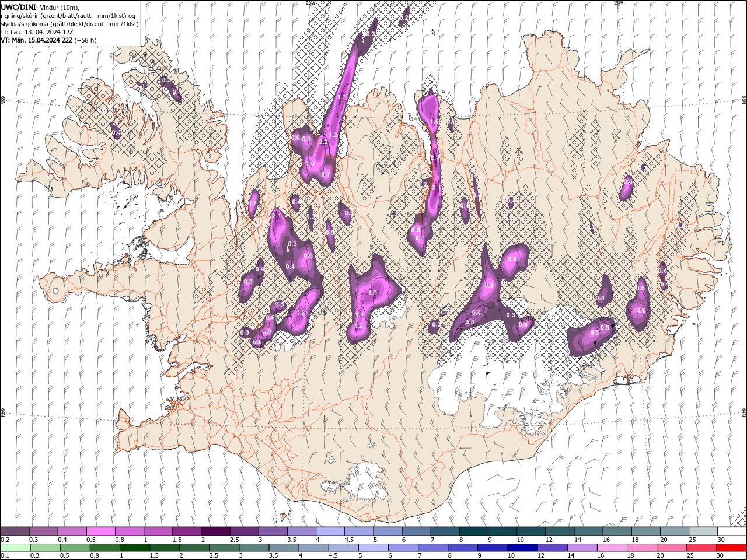Click the 15W longitude label at top

point(618,3)
